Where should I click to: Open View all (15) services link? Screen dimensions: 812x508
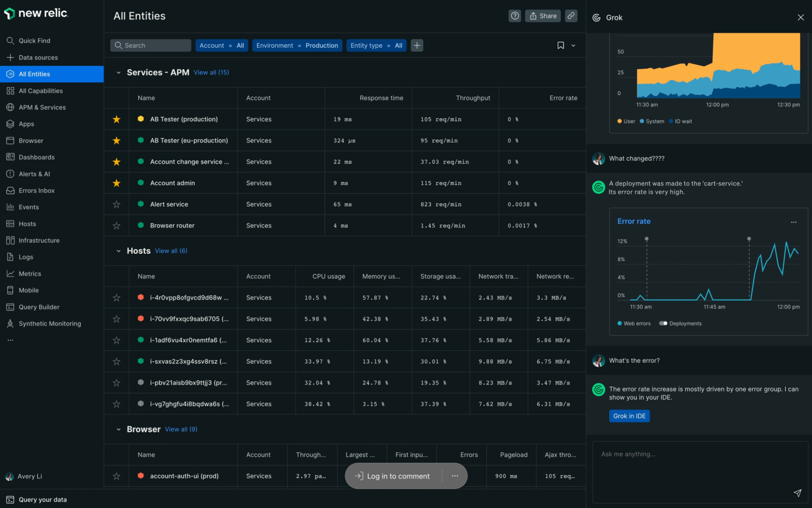(x=211, y=72)
